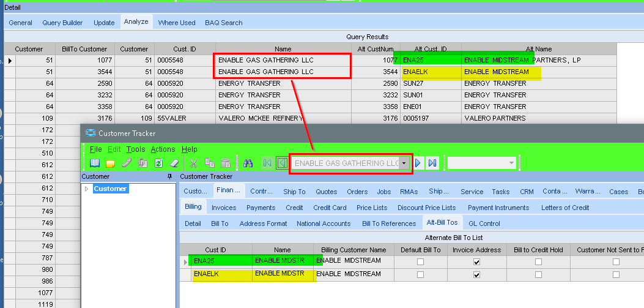The image size is (644, 308).
Task: Open the Ship To tab
Action: click(x=295, y=192)
